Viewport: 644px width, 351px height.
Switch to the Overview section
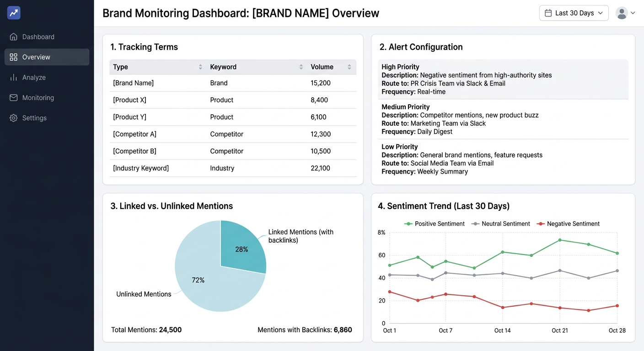37,57
